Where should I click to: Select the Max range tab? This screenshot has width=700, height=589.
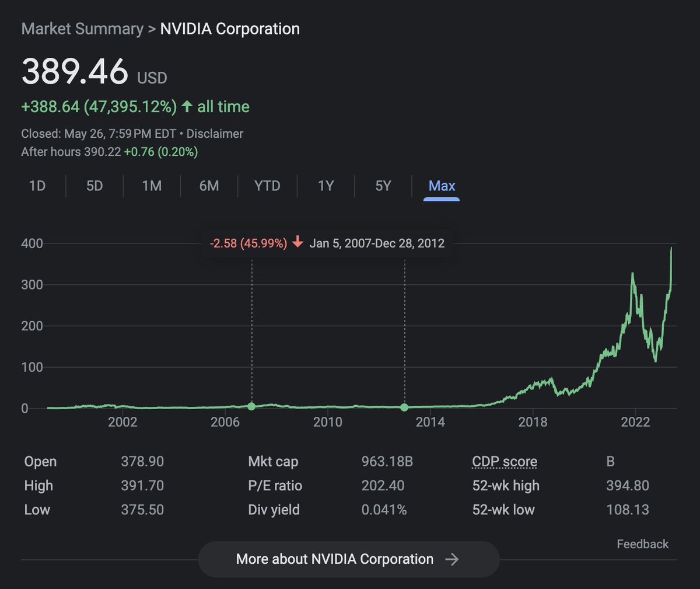(442, 186)
